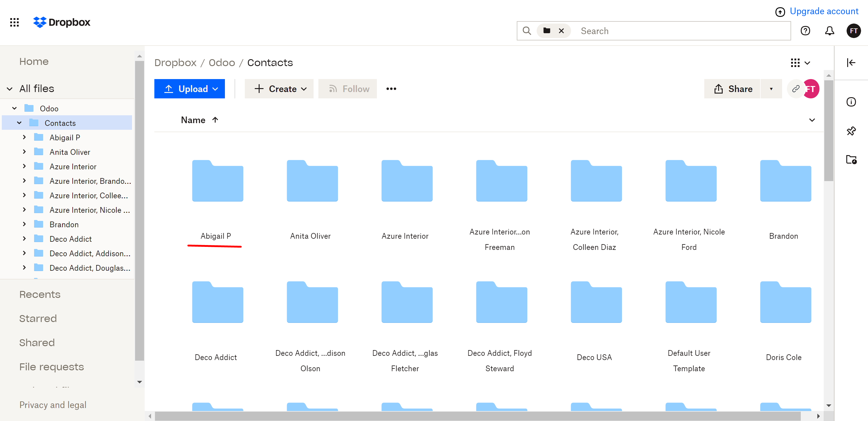Open the Doris Cole folder
Image resolution: width=868 pixels, height=421 pixels.
786,302
